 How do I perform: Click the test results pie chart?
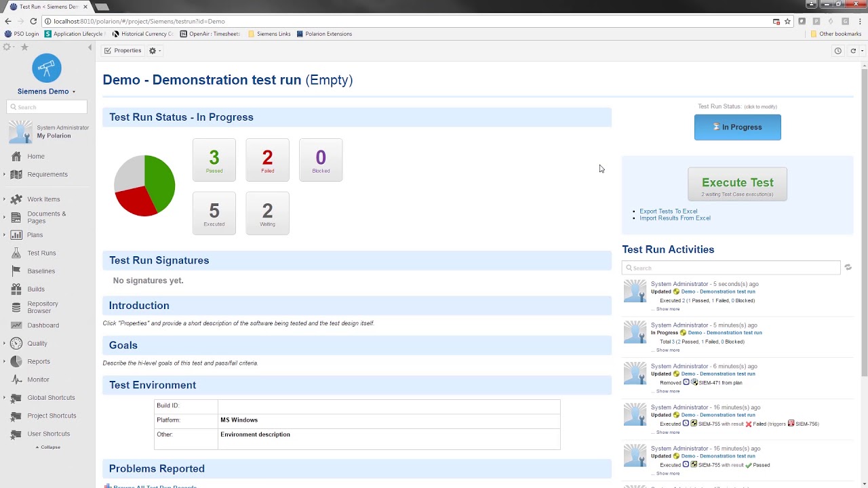pos(144,186)
